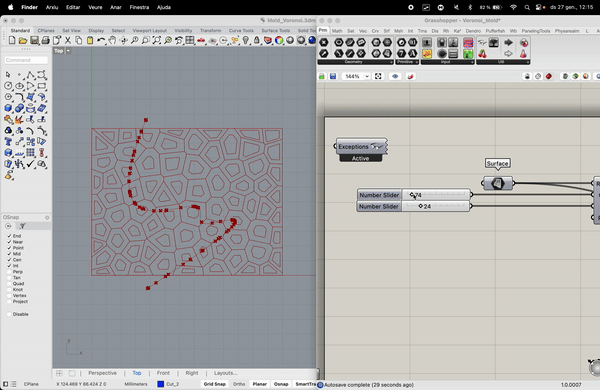Select the Box solid tool in Rhino sidebar
600x390 pixels.
click(x=8, y=108)
